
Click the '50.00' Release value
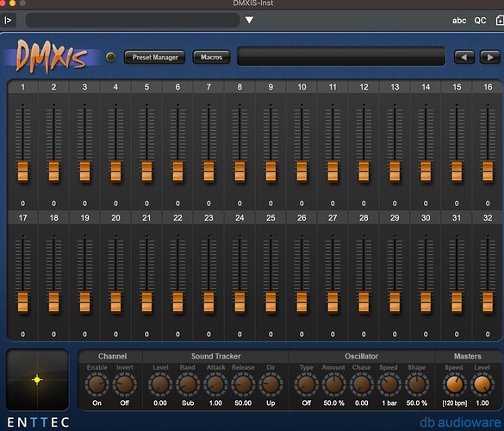coord(243,403)
